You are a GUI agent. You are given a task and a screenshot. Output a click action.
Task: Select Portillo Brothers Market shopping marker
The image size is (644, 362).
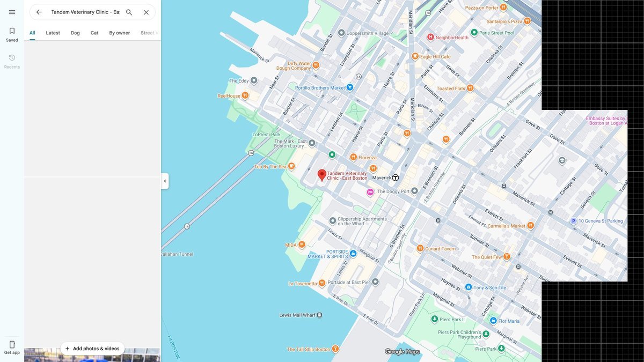[x=350, y=87]
